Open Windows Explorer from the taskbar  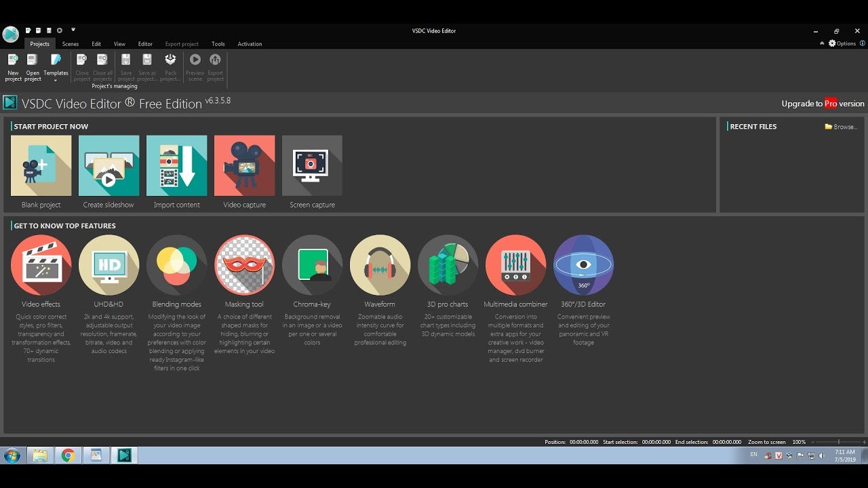[x=41, y=455]
